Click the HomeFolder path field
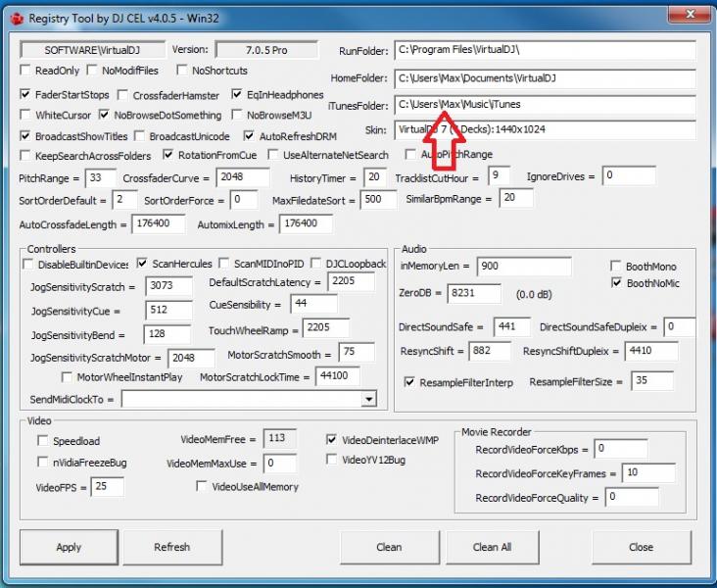The width and height of the screenshot is (717, 588). [x=545, y=78]
